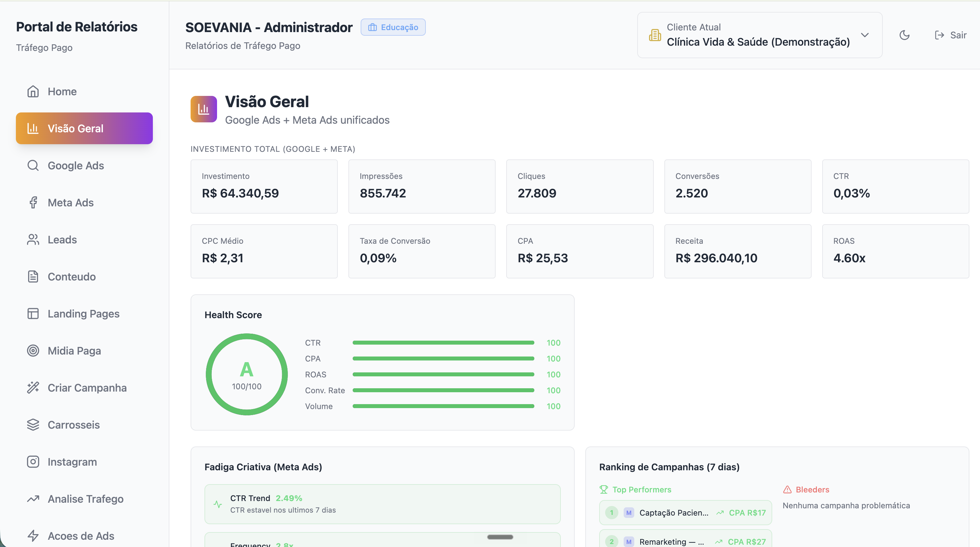
Task: Click the Carrosseis layers icon
Action: pyautogui.click(x=33, y=425)
